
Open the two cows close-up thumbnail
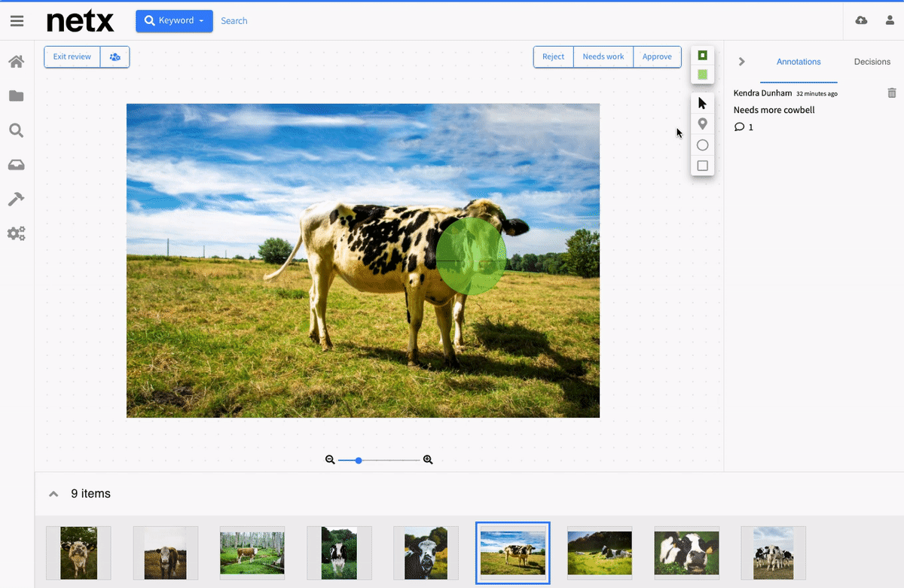tap(686, 553)
